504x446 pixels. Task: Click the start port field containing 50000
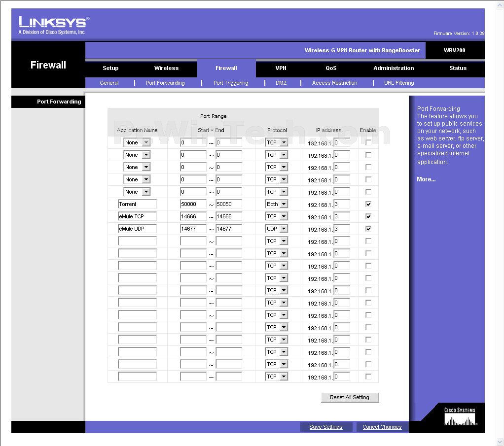(193, 204)
